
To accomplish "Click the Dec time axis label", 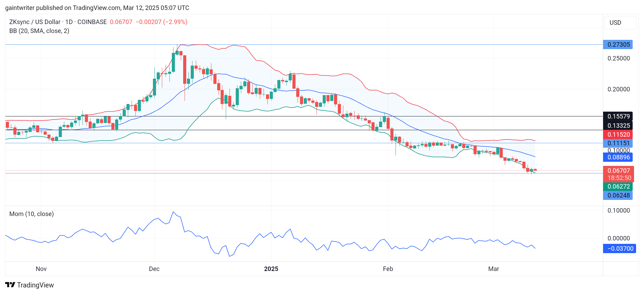I will tap(154, 269).
